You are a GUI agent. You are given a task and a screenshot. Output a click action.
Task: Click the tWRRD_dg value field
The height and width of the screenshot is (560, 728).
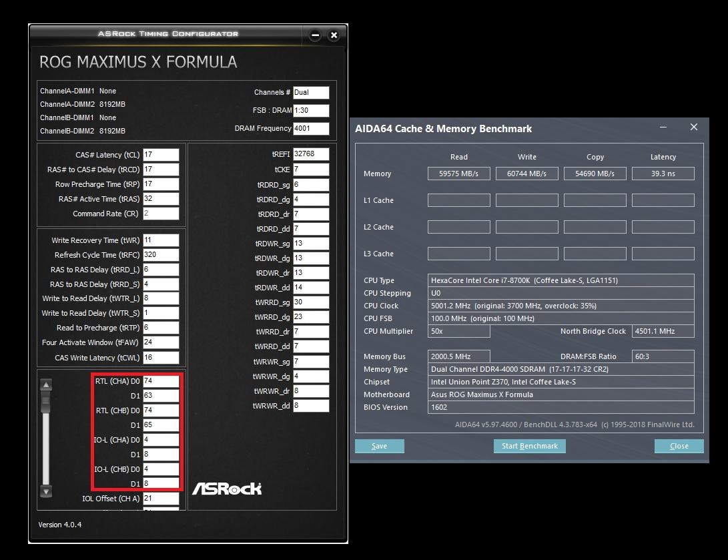point(311,317)
